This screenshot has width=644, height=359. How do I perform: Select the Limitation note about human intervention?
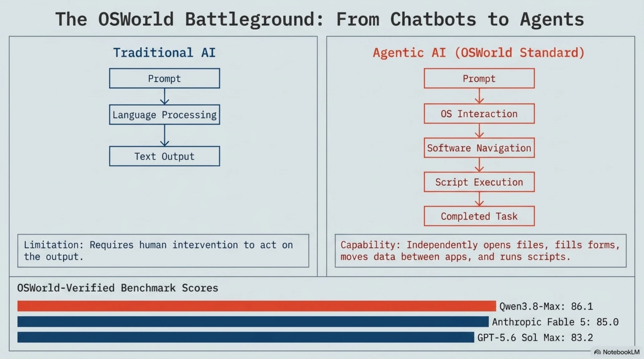163,251
